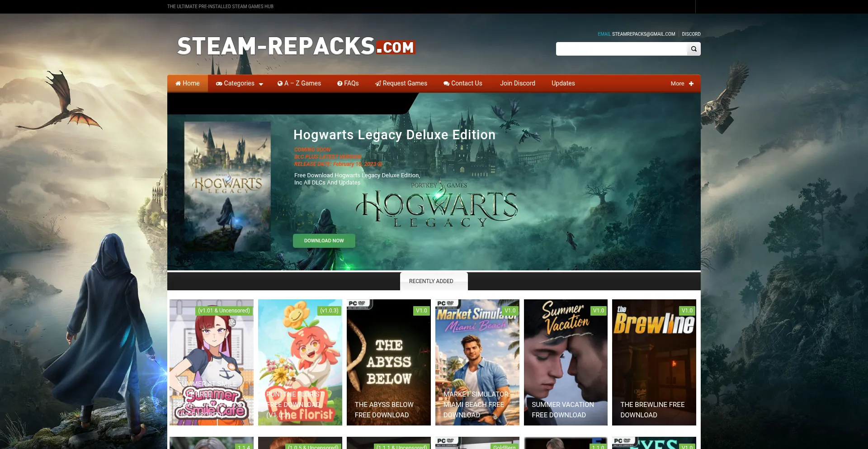Click the plus icon beside More
This screenshot has height=449, width=868.
[691, 84]
